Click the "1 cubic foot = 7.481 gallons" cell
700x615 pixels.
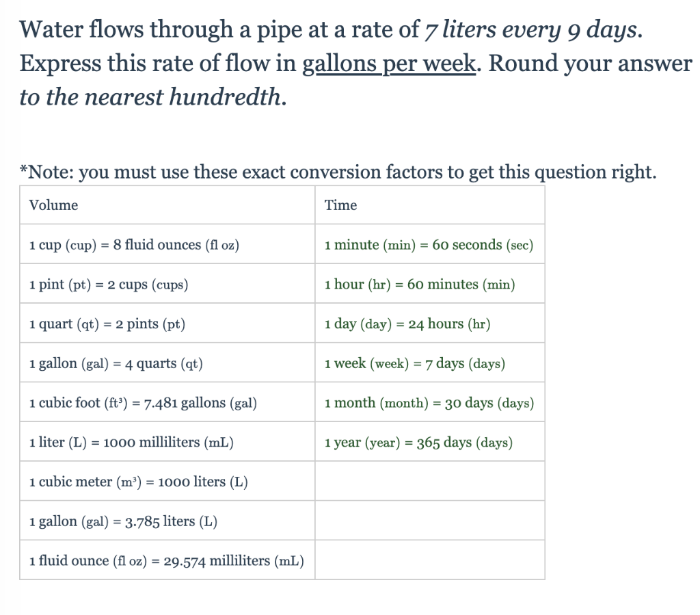coord(143,403)
